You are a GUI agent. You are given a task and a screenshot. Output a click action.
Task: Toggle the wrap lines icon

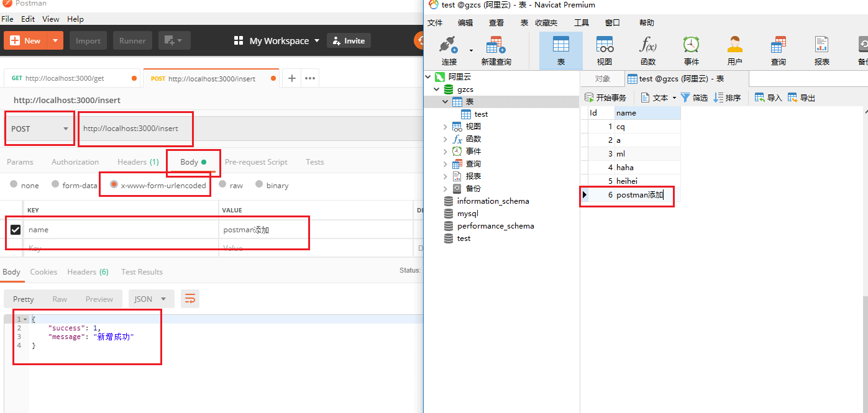click(190, 299)
